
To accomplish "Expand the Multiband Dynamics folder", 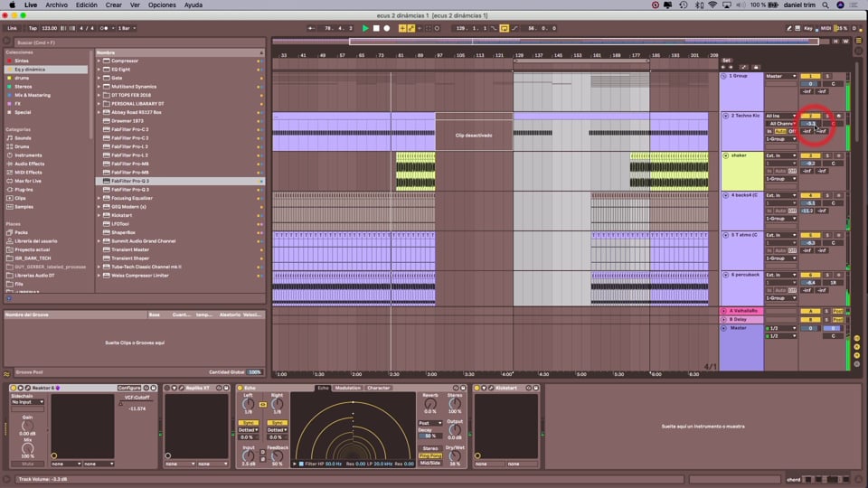I will (x=99, y=87).
